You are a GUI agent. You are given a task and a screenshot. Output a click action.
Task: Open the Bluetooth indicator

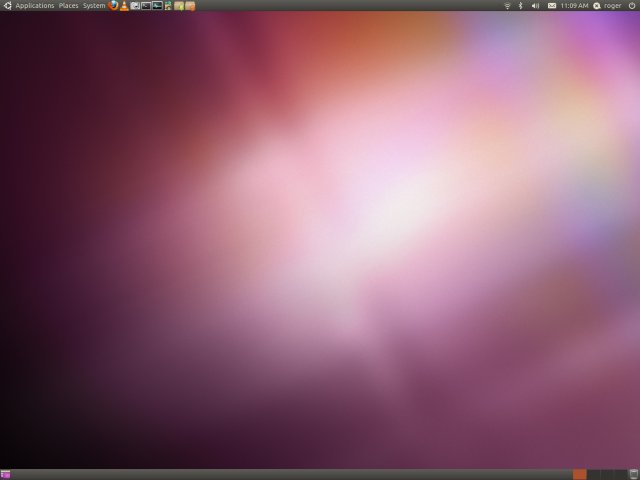(x=520, y=6)
